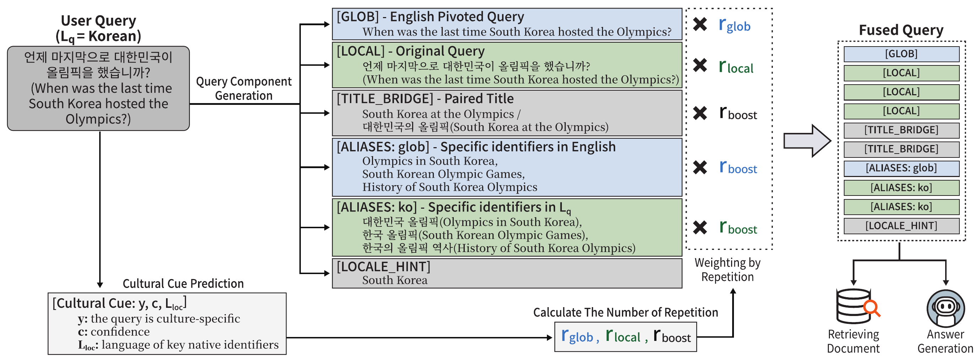The height and width of the screenshot is (364, 980).
Task: Click the [LOCALE_HINT] bar in Fused Query
Action: click(x=901, y=226)
